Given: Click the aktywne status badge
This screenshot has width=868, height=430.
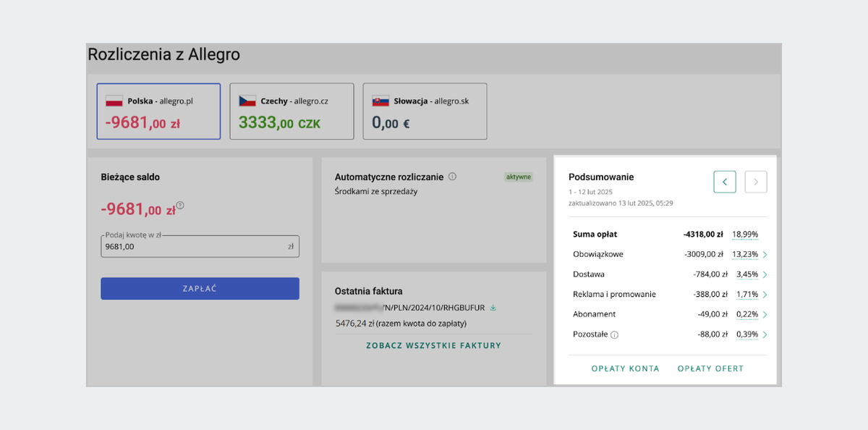Looking at the screenshot, I should coord(518,177).
